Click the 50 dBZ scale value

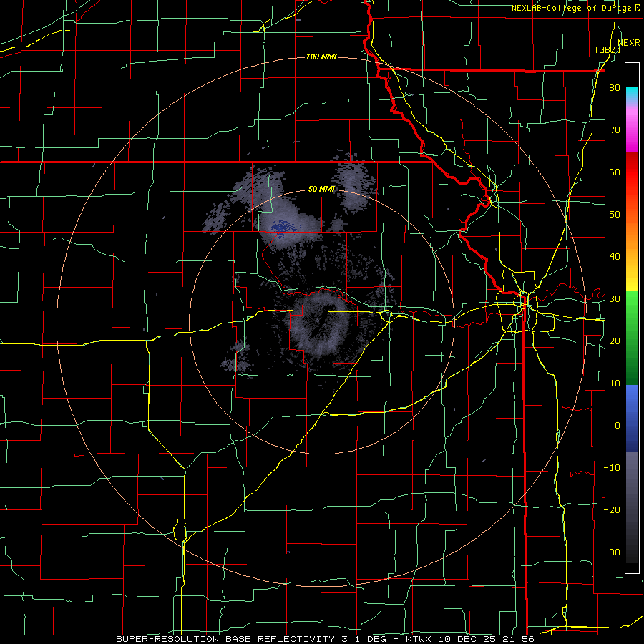[615, 215]
